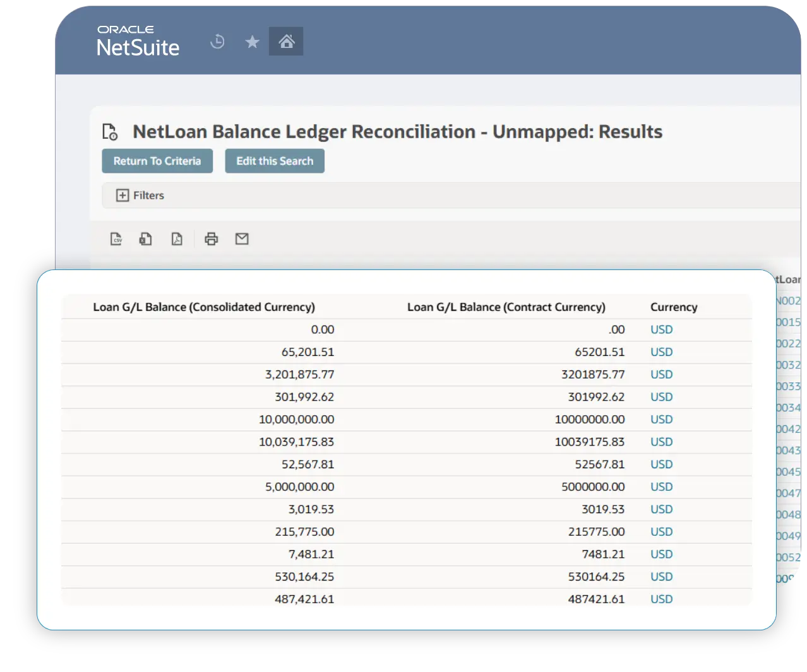Select the contract balance 301992.62 cell
Viewport: 807px width, 672px height.
coord(596,397)
